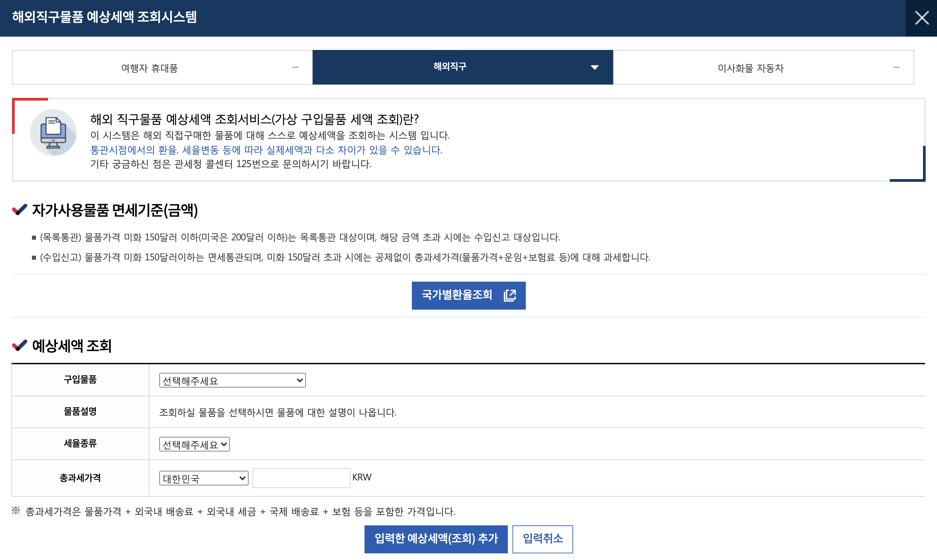Click the 국가별환율조회 button
This screenshot has height=560, width=937.
pyautogui.click(x=457, y=295)
